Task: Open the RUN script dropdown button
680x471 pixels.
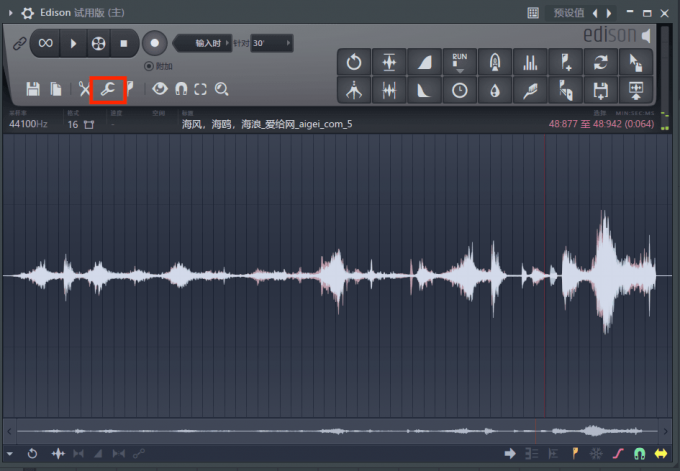Action: point(459,62)
